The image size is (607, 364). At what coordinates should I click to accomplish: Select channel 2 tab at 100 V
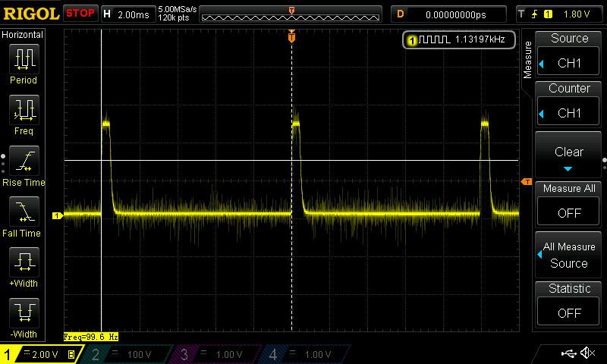pos(128,354)
